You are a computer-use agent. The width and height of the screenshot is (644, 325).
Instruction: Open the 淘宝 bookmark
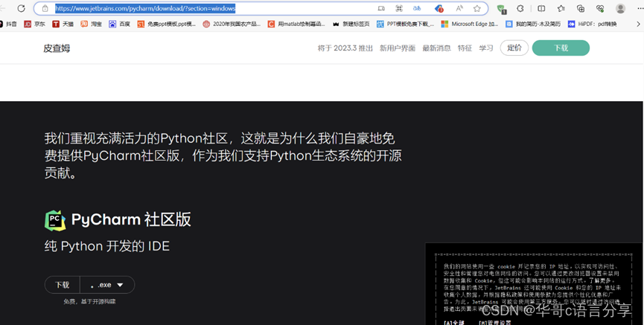pyautogui.click(x=91, y=25)
